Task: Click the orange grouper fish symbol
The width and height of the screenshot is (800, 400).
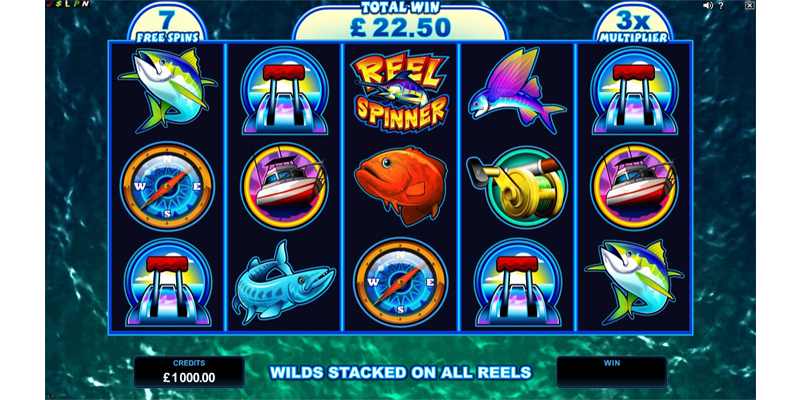Action: click(401, 185)
